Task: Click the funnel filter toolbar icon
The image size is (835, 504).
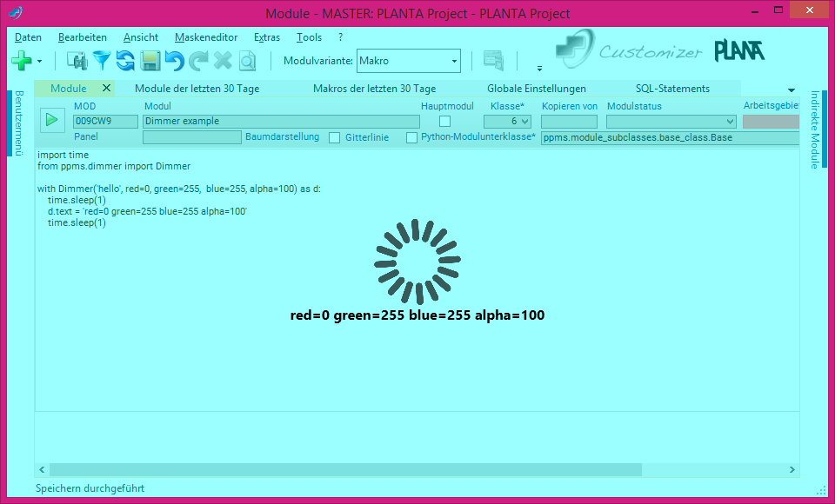Action: (x=101, y=61)
